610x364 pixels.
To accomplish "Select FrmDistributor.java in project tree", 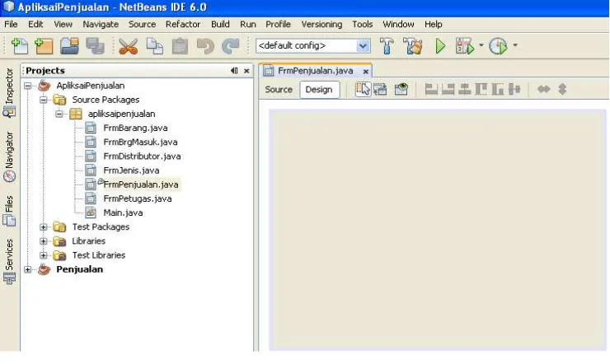I will pos(142,156).
